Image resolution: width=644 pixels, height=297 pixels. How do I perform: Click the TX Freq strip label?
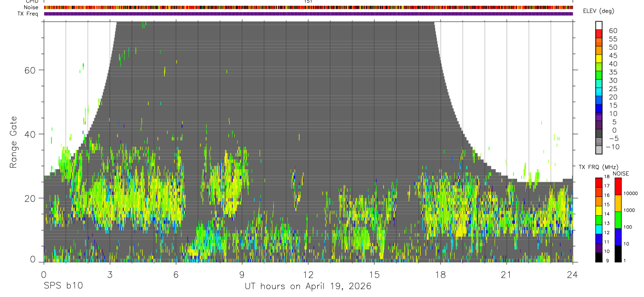point(27,14)
